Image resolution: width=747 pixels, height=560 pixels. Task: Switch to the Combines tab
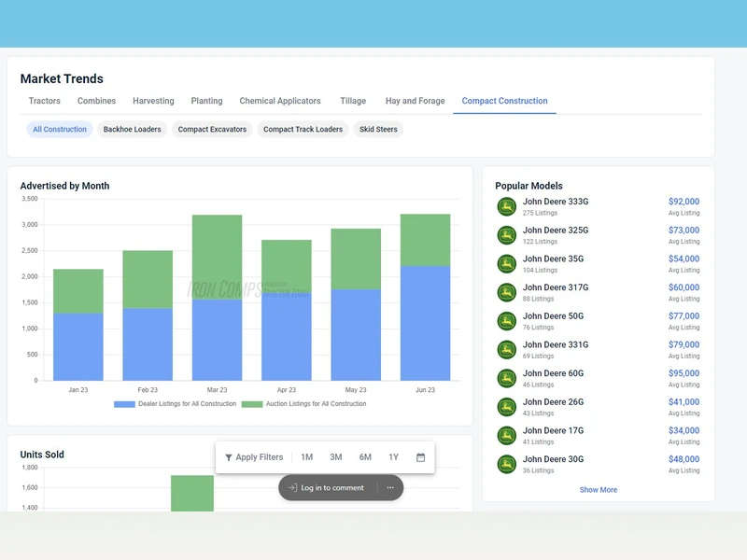click(97, 101)
